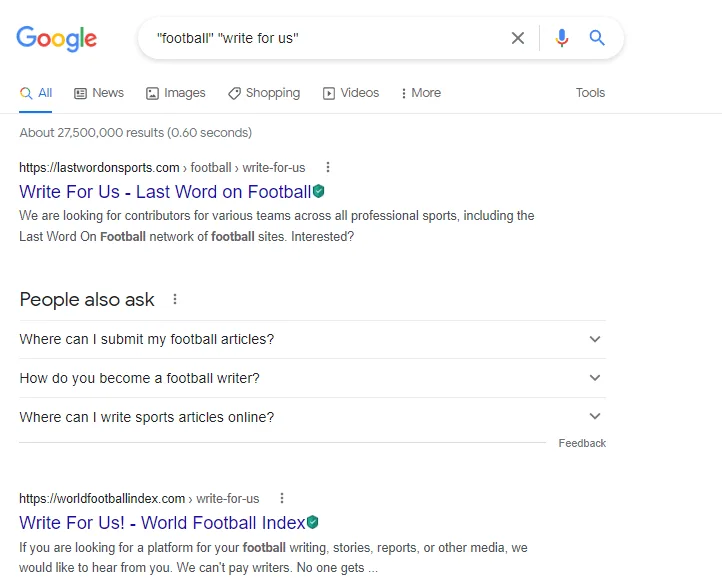Open options menu beside worldfootballindex URL
The width and height of the screenshot is (722, 578).
click(282, 498)
